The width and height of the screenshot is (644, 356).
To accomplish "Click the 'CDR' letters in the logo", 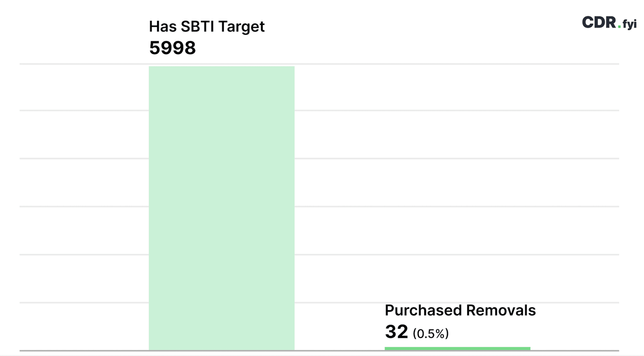I will (x=599, y=22).
